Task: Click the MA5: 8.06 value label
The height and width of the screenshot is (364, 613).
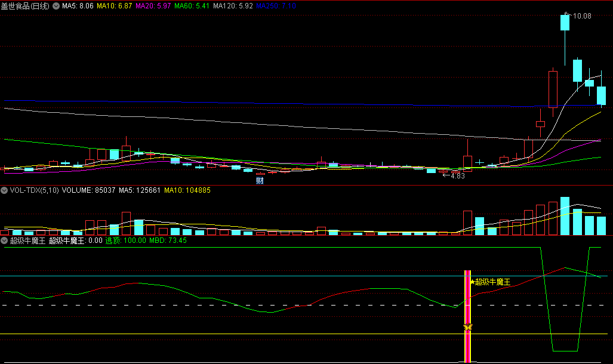Action: 78,6
